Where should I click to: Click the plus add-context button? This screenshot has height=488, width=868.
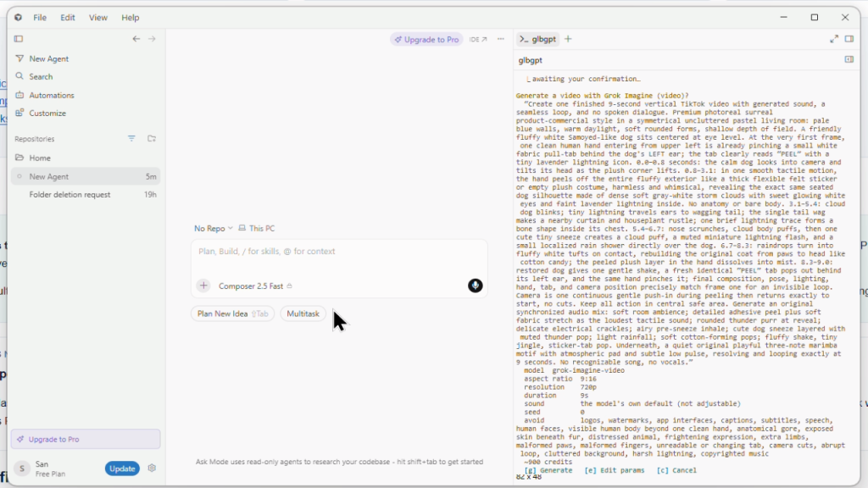pyautogui.click(x=203, y=286)
